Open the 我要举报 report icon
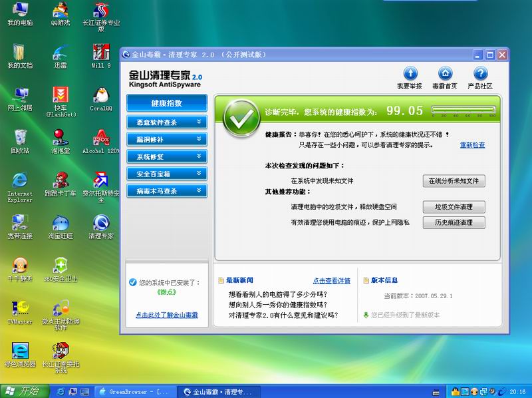 [410, 78]
